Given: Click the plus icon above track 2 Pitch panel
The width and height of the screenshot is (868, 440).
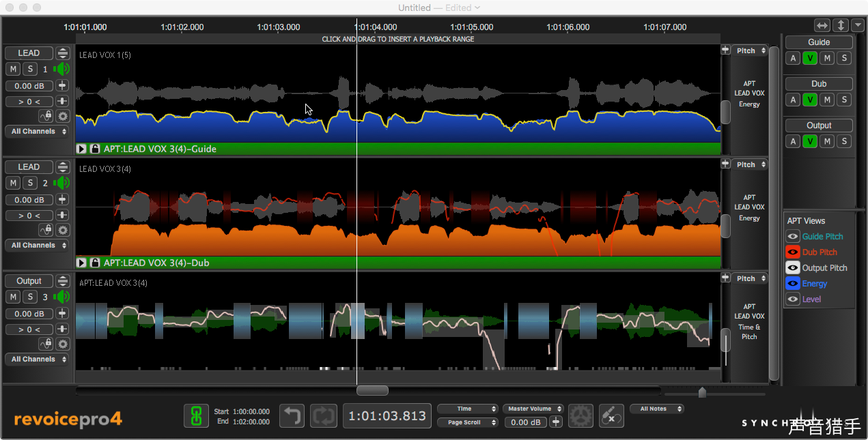Looking at the screenshot, I should point(725,164).
